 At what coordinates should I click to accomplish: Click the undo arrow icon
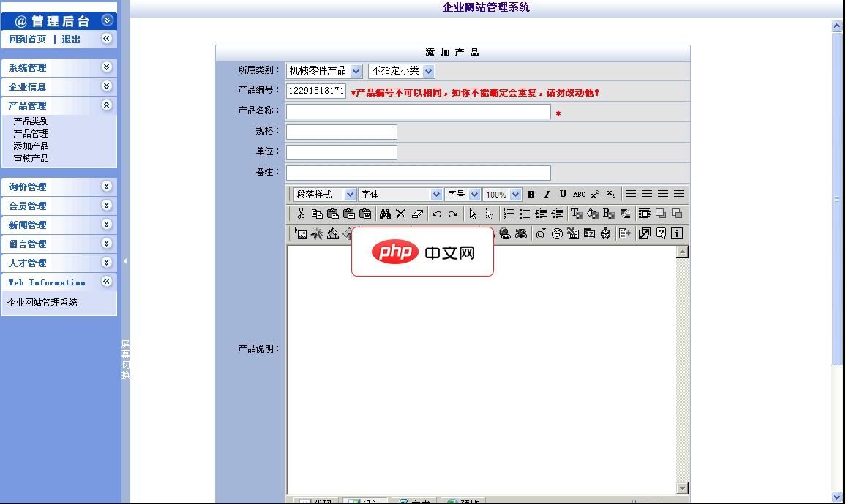click(437, 214)
